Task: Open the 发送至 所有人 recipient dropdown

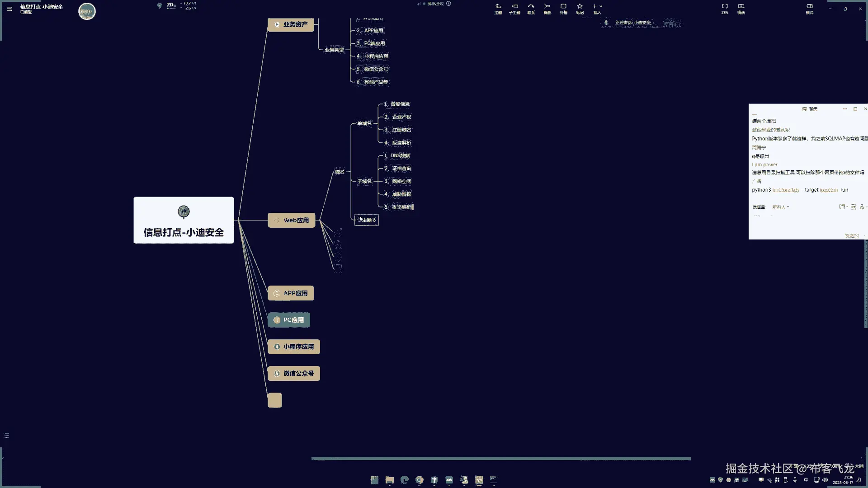Action: tap(780, 207)
